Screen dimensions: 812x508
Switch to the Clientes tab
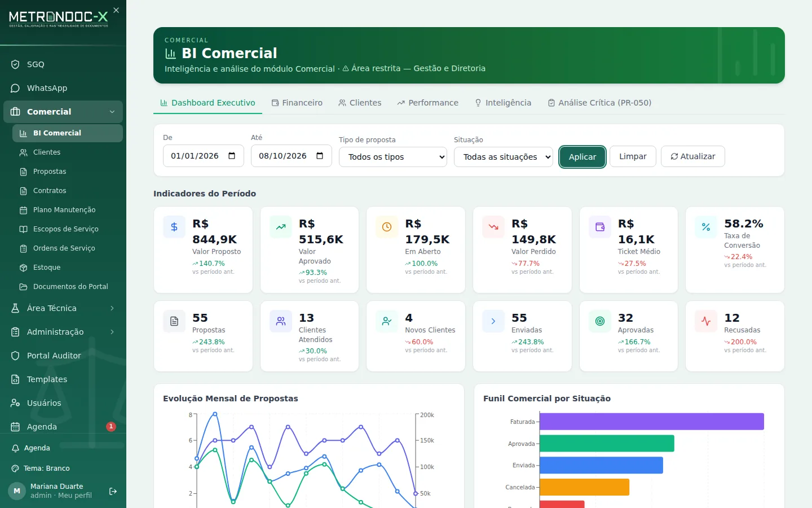(x=360, y=103)
